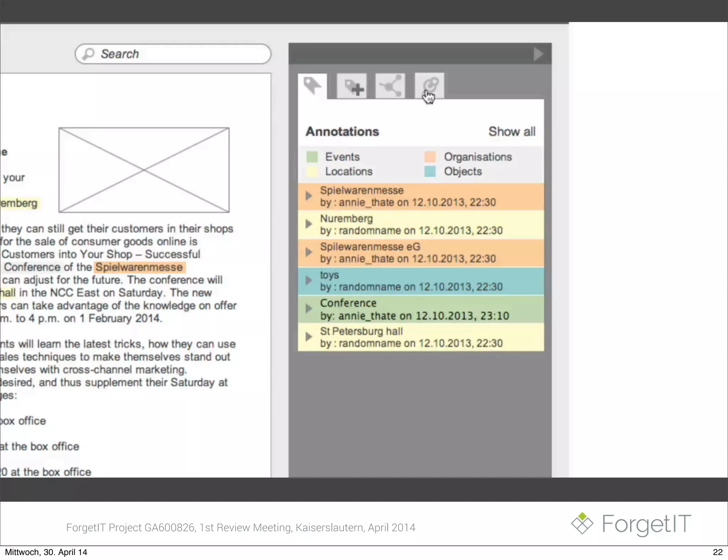728x560 pixels.
Task: Switch to the link chain tab
Action: [x=429, y=86]
